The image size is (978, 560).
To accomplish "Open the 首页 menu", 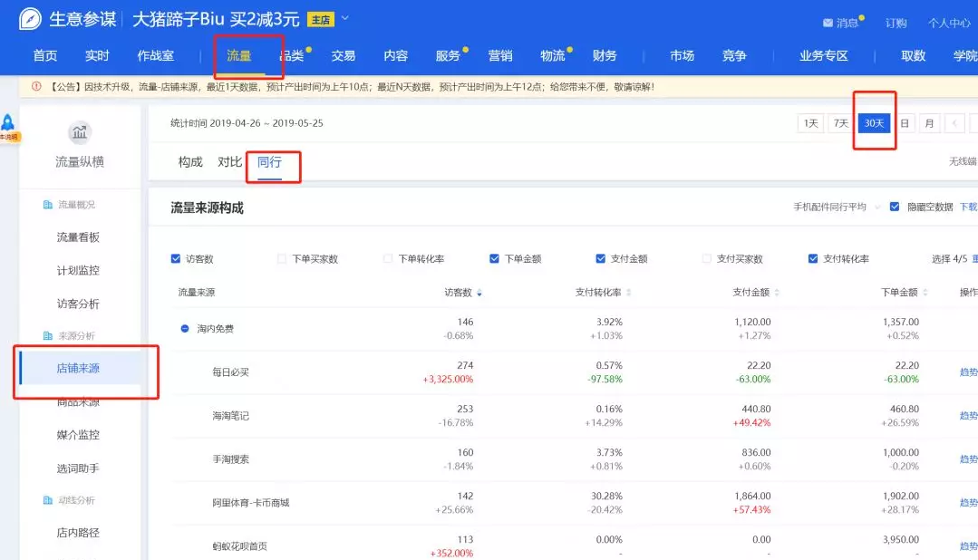I will click(45, 55).
